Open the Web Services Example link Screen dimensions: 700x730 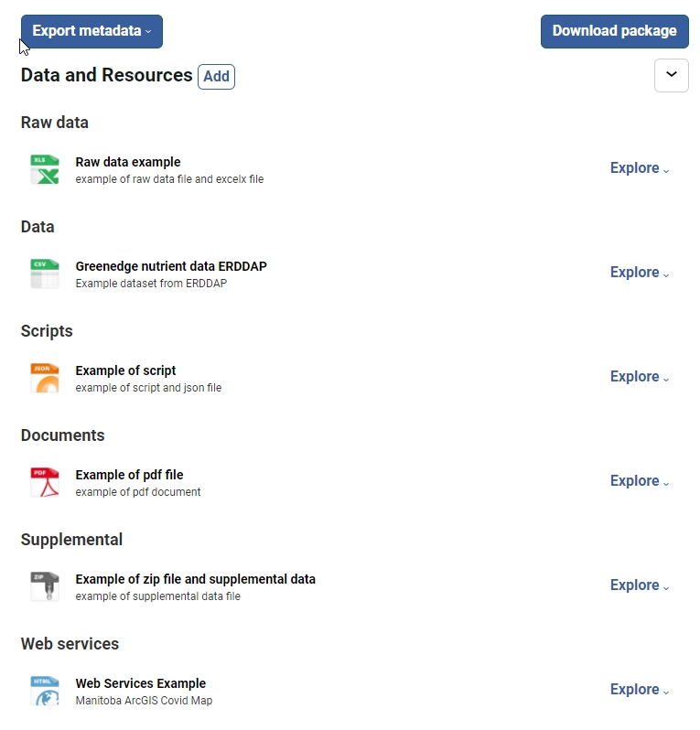point(140,683)
